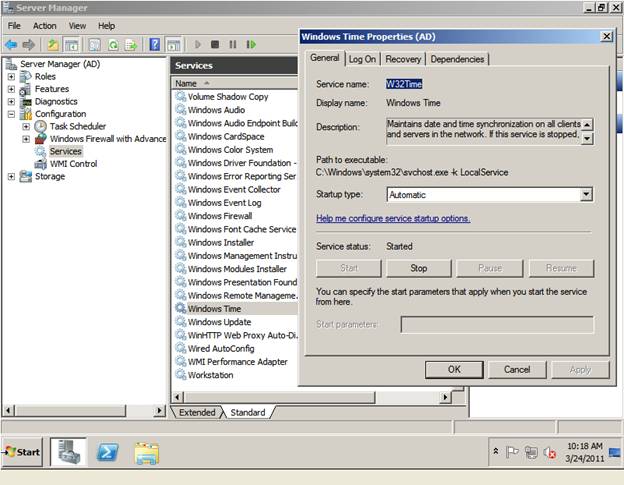Select the Workstation service row
Screen dimensions: 624x485
211,375
